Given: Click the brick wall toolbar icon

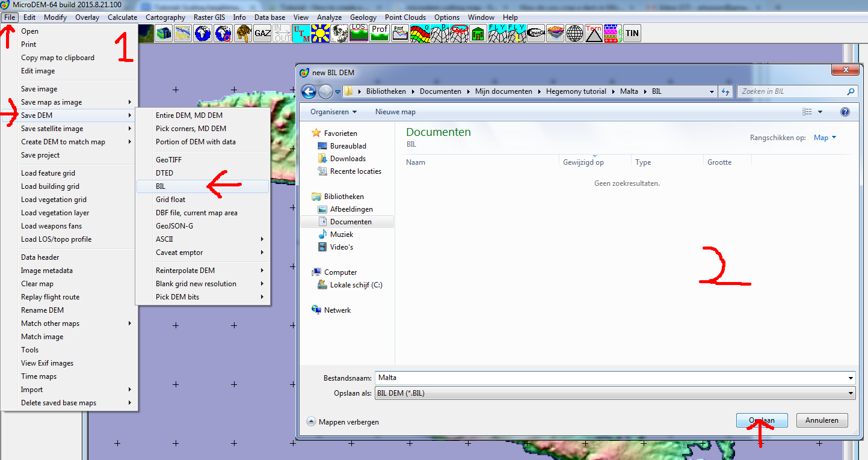Looking at the screenshot, I should pyautogui.click(x=612, y=33).
